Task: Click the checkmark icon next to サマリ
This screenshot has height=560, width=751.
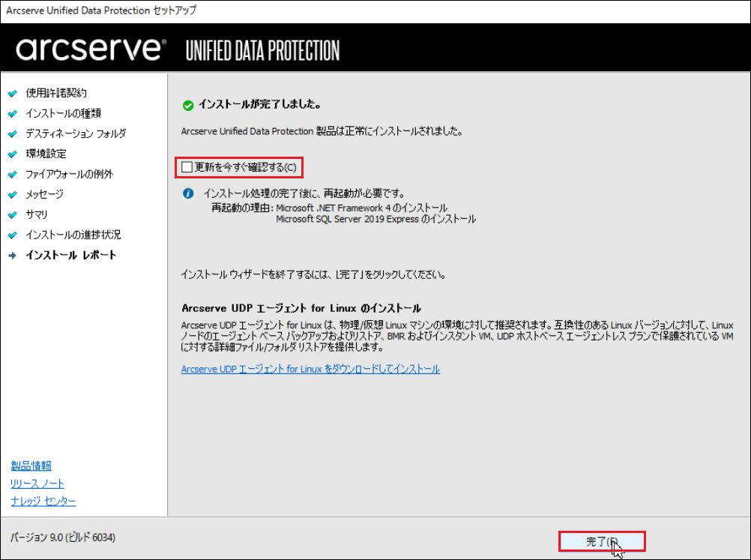Action: point(13,215)
